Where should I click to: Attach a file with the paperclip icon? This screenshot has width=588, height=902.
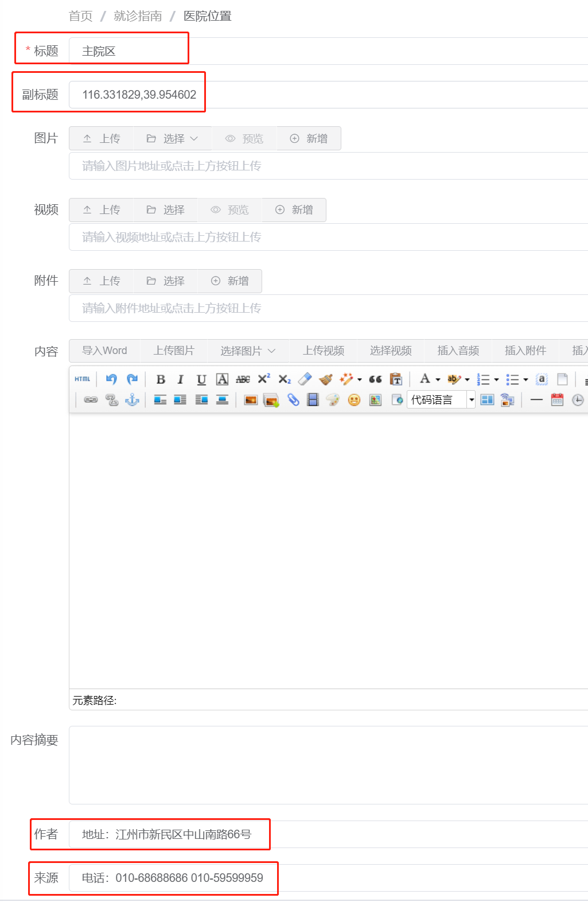pos(293,400)
